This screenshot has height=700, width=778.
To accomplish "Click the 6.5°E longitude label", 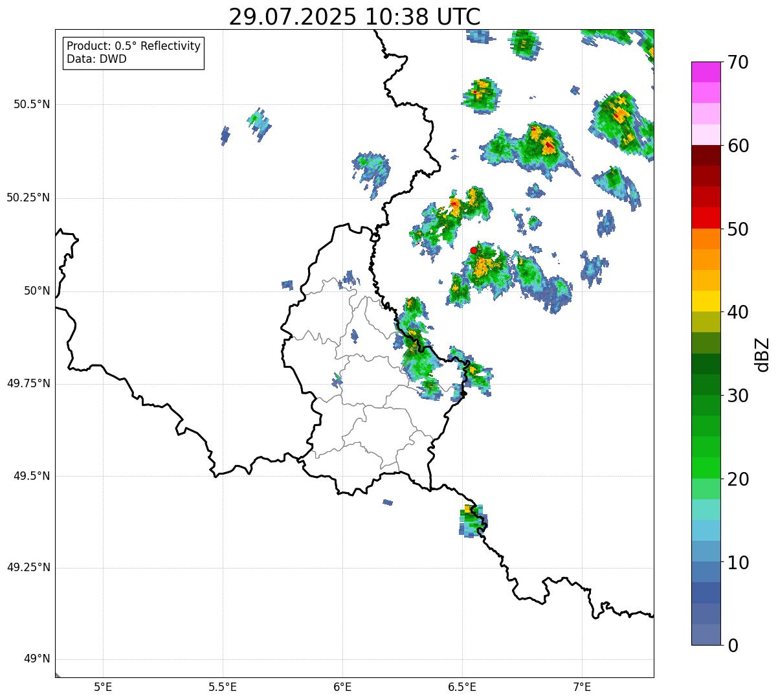I will pyautogui.click(x=462, y=686).
